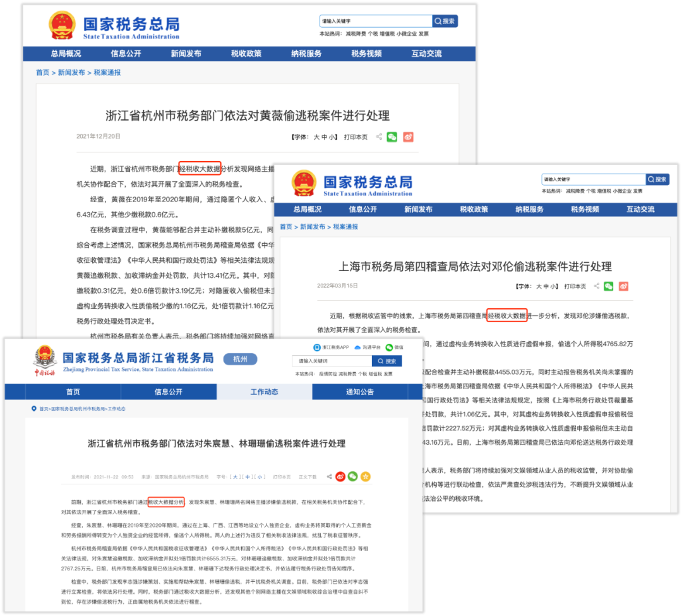682x616 pixels.
Task: Click the red Weibo icon in the 朱宸慧 article
Action: 340,477
